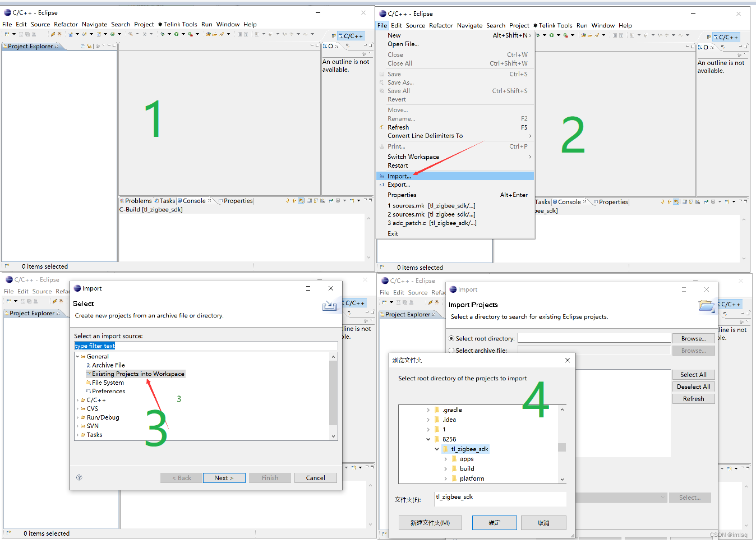Click the build folder icon
The height and width of the screenshot is (543, 756).
(x=454, y=468)
